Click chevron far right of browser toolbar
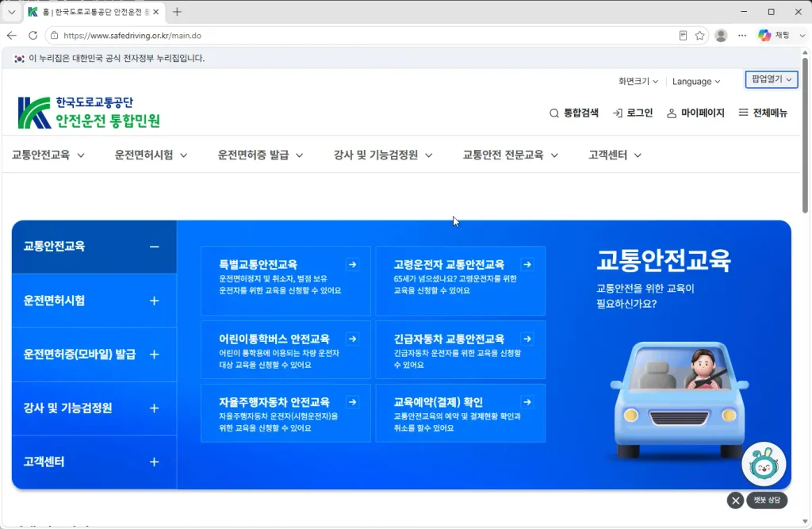 802,35
